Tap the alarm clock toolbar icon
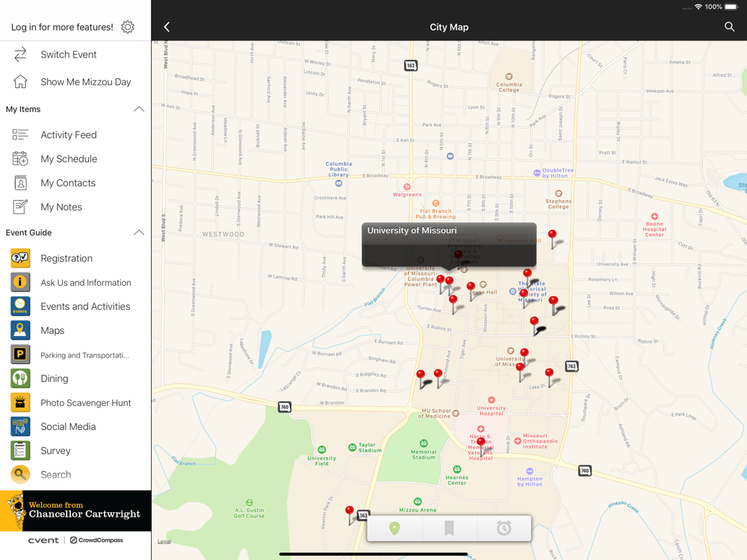The width and height of the screenshot is (747, 560). [x=504, y=529]
